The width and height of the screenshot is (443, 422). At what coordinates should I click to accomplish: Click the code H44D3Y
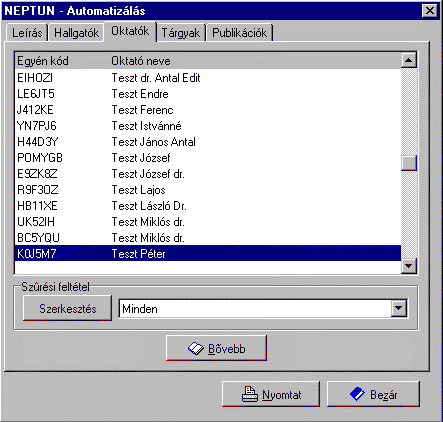[37, 142]
